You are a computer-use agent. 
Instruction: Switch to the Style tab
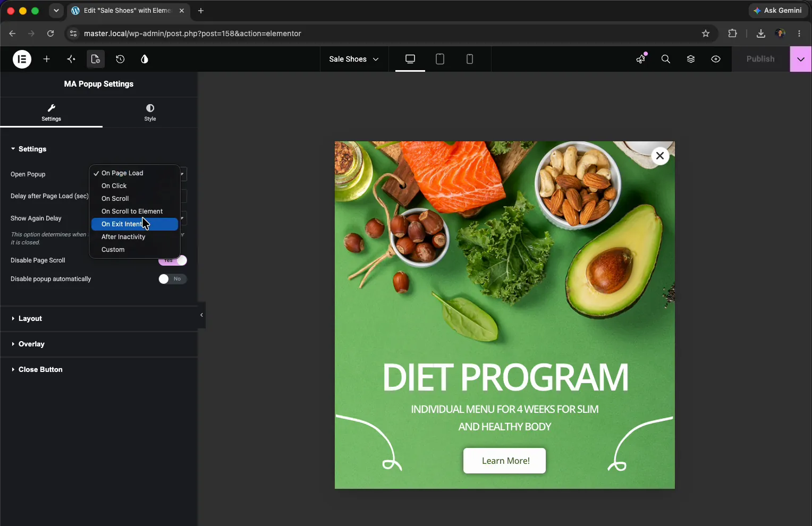tap(150, 112)
